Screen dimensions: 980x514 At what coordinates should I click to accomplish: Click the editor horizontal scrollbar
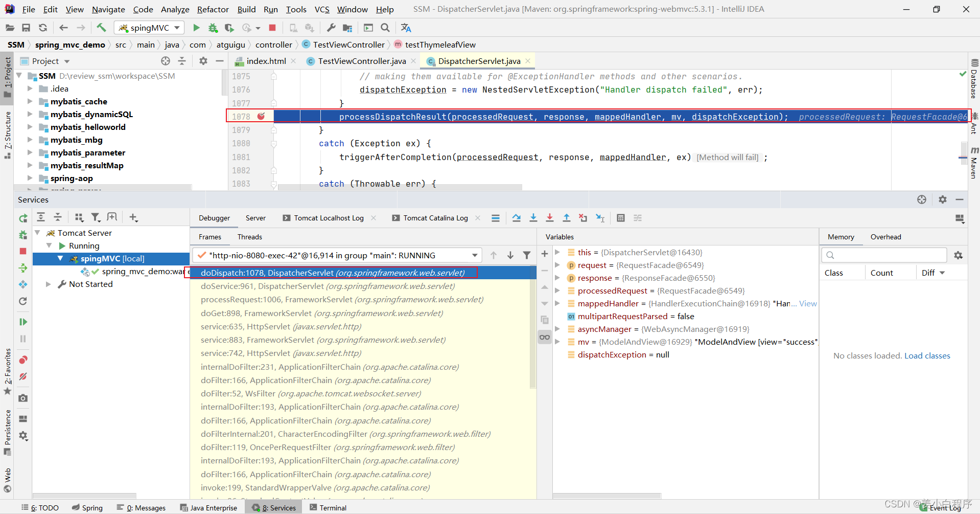(x=401, y=187)
